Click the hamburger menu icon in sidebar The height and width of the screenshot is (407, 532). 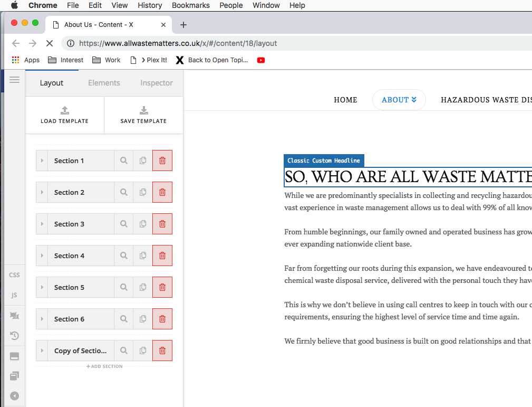point(14,80)
